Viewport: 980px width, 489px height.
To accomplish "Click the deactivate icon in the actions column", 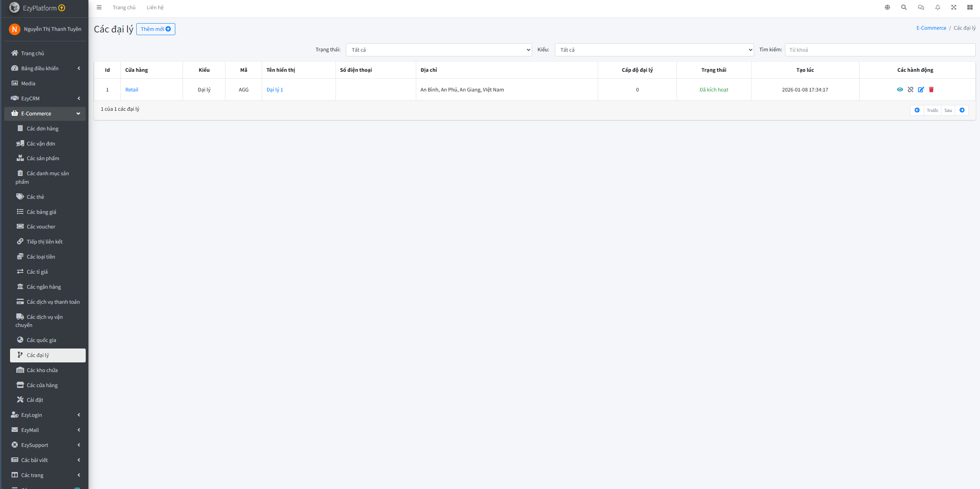I will click(910, 90).
